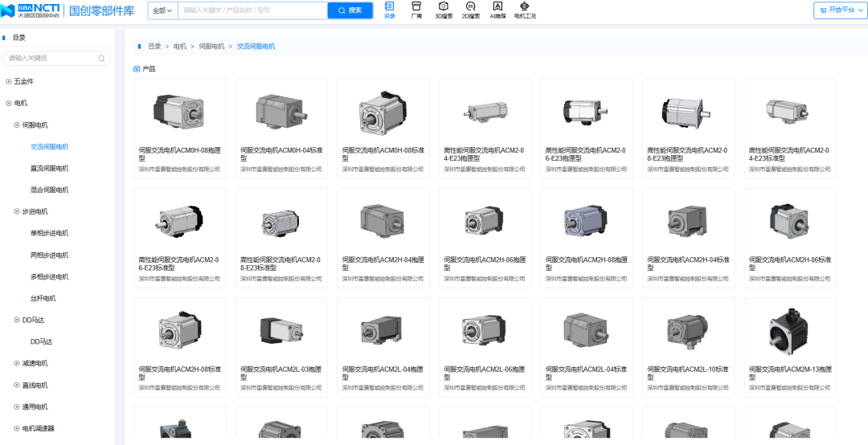Open thumbnail of ACM2H-06抱闸型 motor
This screenshot has width=868, height=445.
click(485, 221)
